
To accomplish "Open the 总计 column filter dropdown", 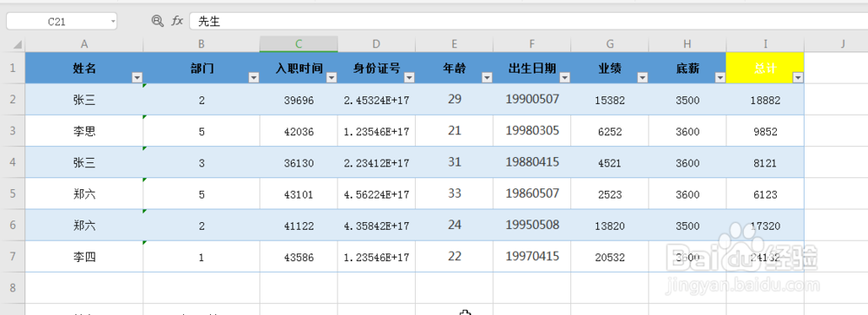I will click(x=798, y=78).
